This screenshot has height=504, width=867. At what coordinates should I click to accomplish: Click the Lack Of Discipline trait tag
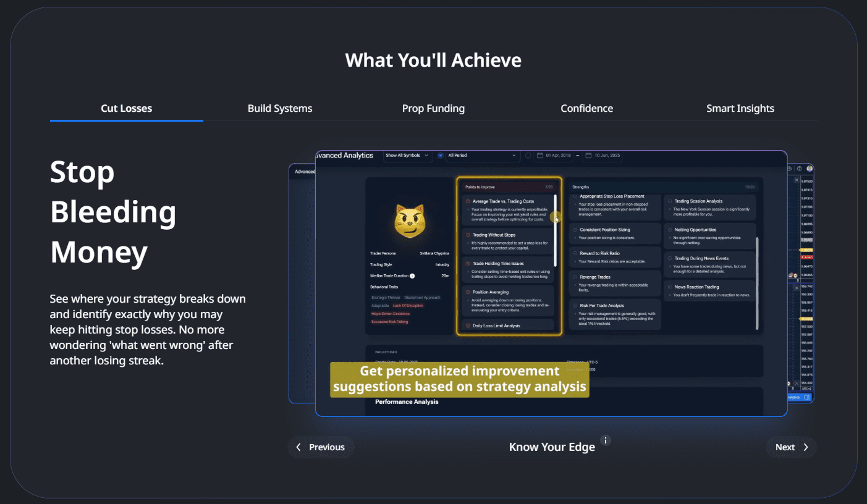(x=408, y=306)
